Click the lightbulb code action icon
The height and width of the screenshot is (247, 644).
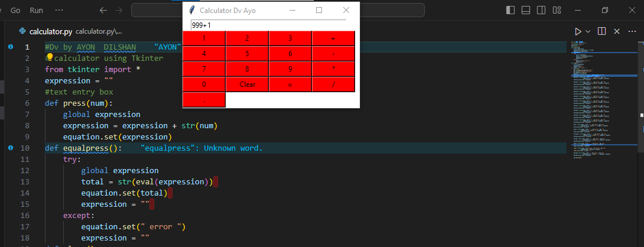50,57
